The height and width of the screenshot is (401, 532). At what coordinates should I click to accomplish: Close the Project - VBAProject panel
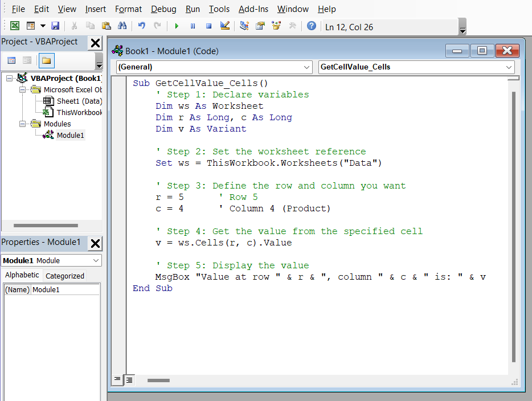point(95,43)
